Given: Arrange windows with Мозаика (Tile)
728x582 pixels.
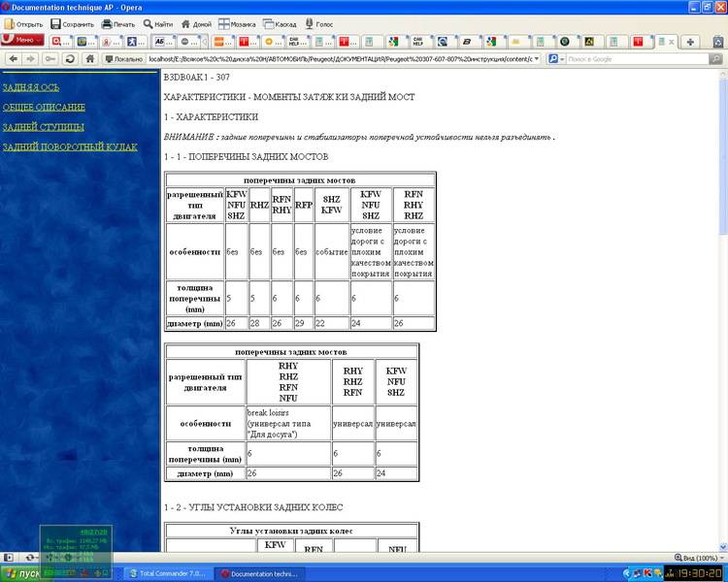Looking at the screenshot, I should tap(238, 23).
